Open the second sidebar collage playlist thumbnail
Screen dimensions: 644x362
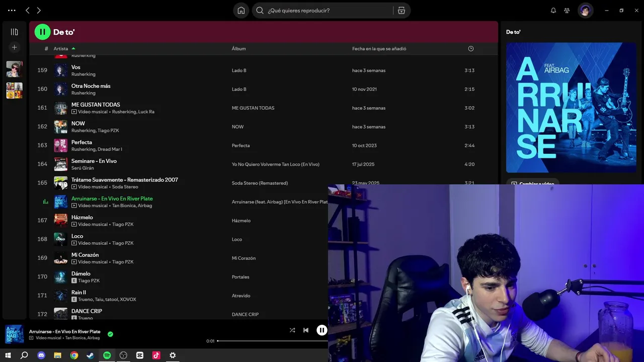click(14, 90)
